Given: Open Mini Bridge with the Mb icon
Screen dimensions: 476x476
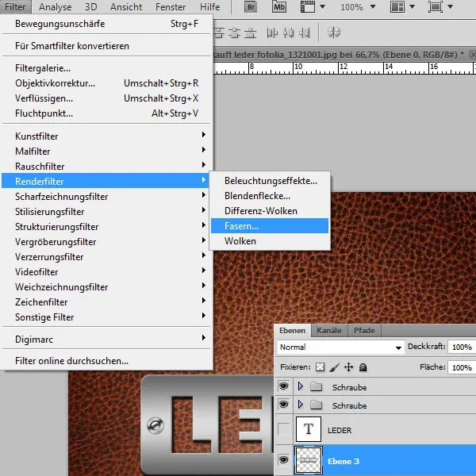Looking at the screenshot, I should point(279,7).
